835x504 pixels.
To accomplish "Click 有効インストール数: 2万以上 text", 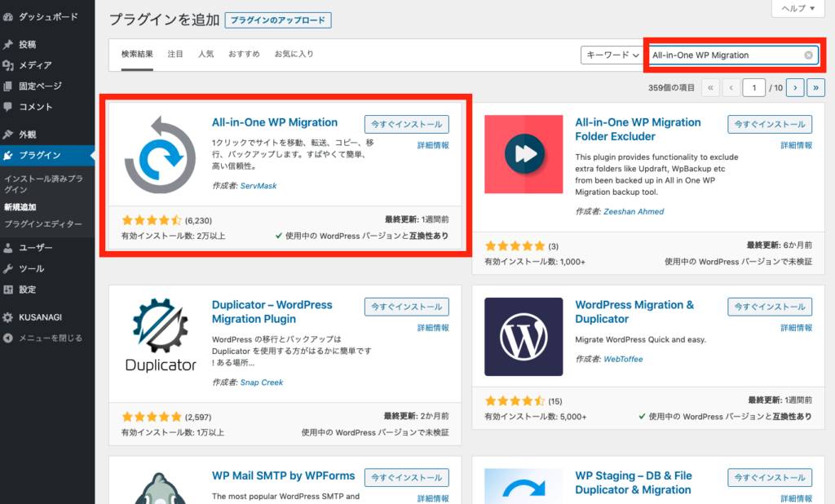I will tap(173, 236).
